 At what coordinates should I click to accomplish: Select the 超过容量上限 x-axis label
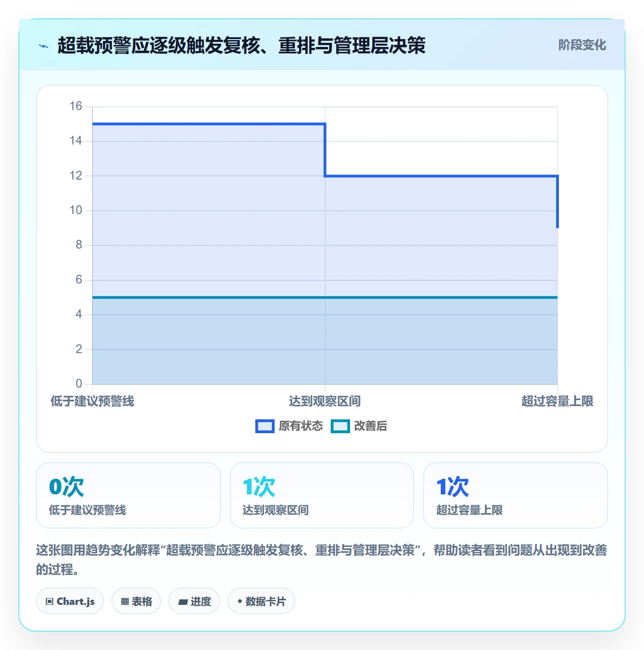coord(557,401)
